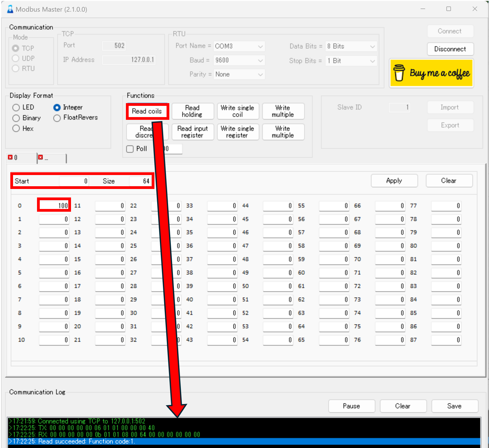Screen dimensions: 490x448
Task: Close the "0" tab with its red X
Action: [10, 157]
